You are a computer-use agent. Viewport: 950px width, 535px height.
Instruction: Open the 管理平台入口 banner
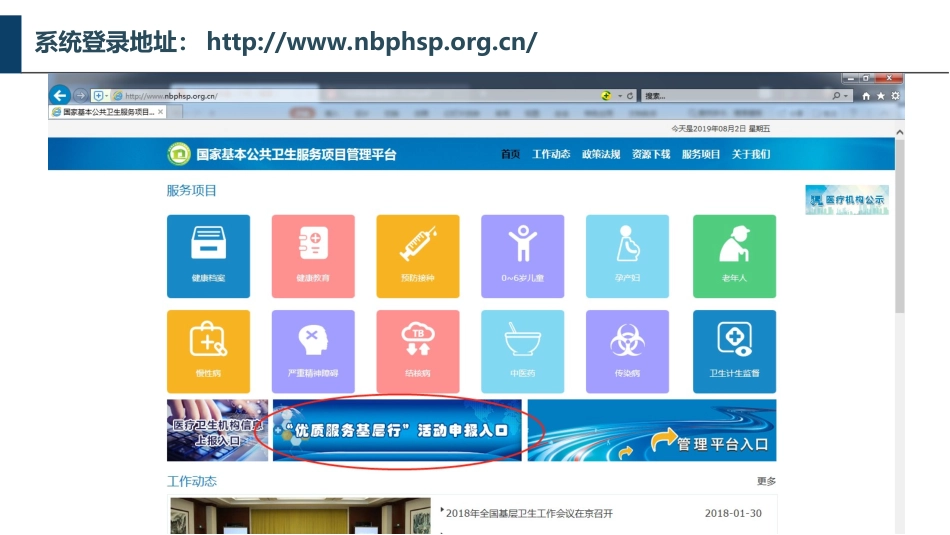652,430
